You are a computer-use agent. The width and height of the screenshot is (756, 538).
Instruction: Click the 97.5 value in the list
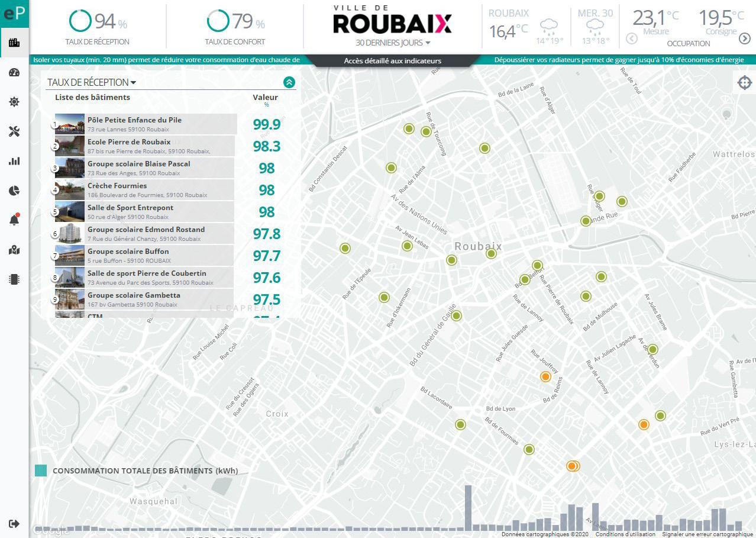coord(267,299)
